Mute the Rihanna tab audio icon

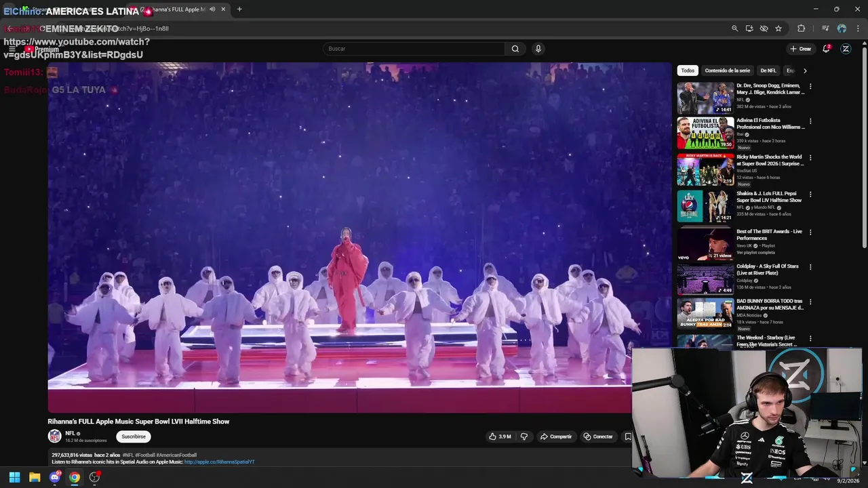(x=212, y=9)
